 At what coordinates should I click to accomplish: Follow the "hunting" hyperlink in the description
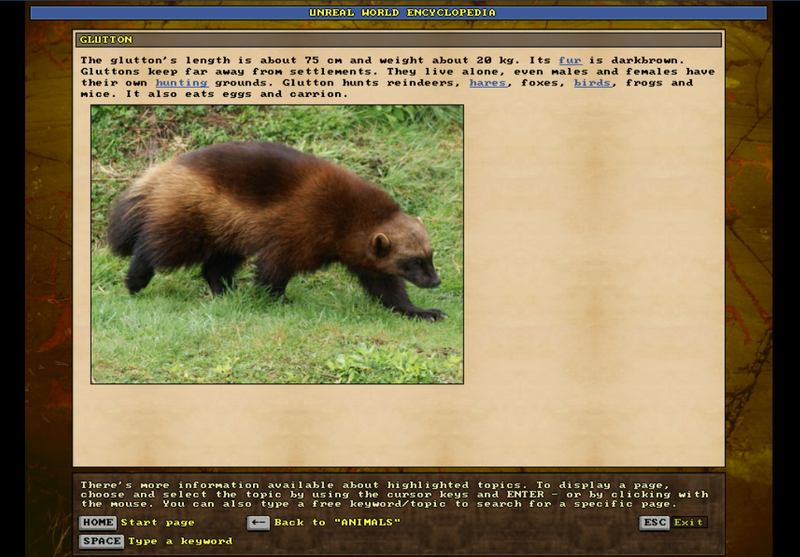[x=181, y=82]
